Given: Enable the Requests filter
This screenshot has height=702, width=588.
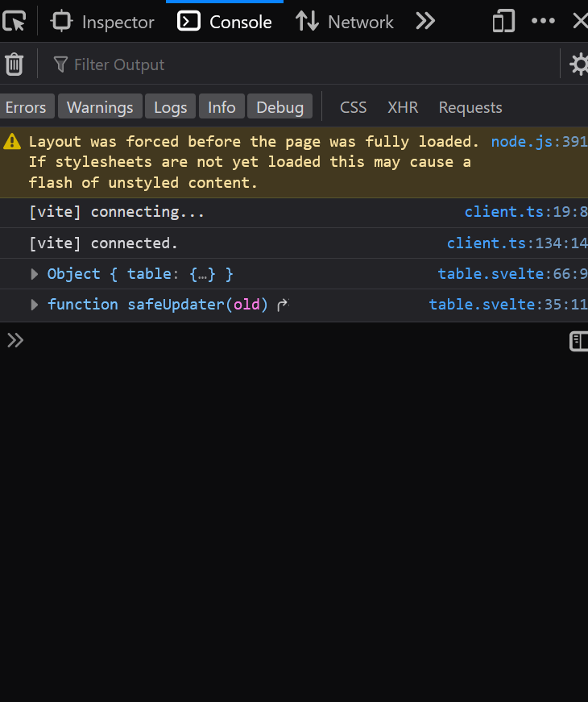Looking at the screenshot, I should tap(470, 107).
